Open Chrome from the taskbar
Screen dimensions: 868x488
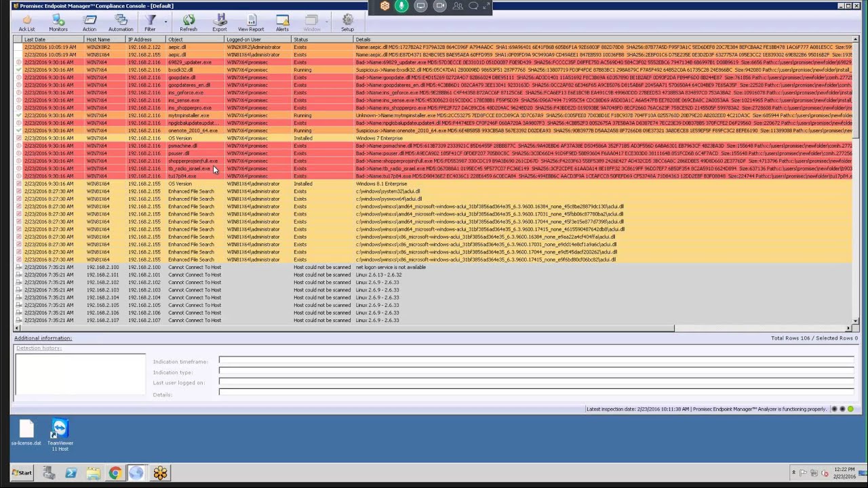point(115,473)
